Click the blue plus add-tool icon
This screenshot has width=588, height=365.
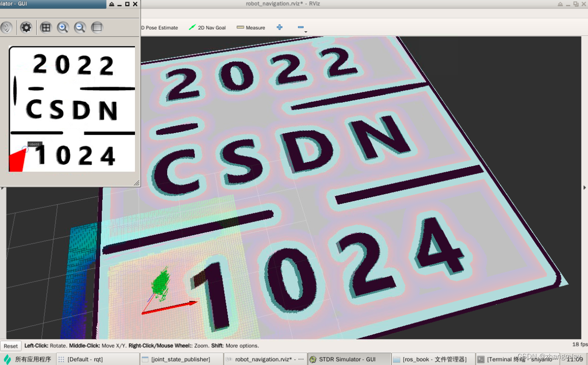[279, 27]
